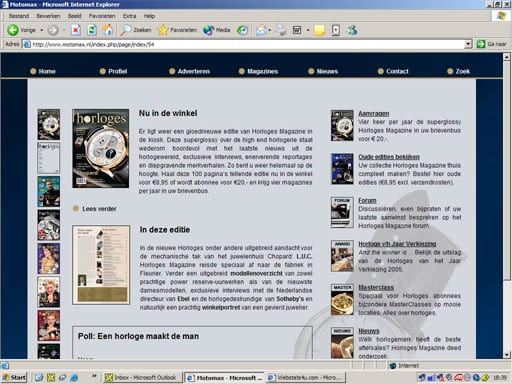The image size is (512, 384).
Task: Click the Back (Vorige) arrow icon
Action: [x=13, y=30]
